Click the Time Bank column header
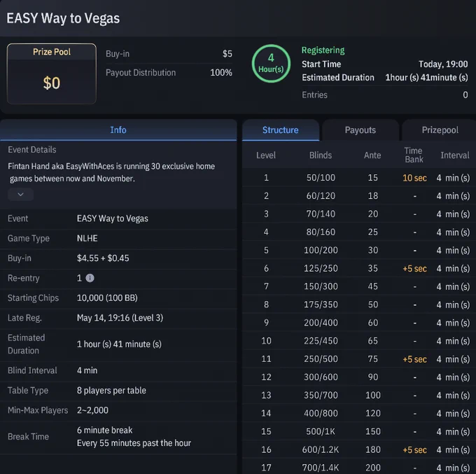 click(x=414, y=155)
